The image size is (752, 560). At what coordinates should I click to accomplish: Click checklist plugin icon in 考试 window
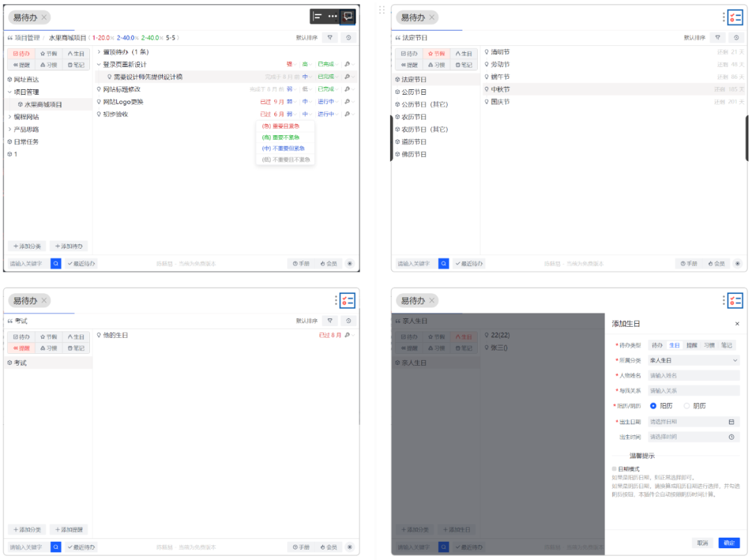[x=347, y=301]
